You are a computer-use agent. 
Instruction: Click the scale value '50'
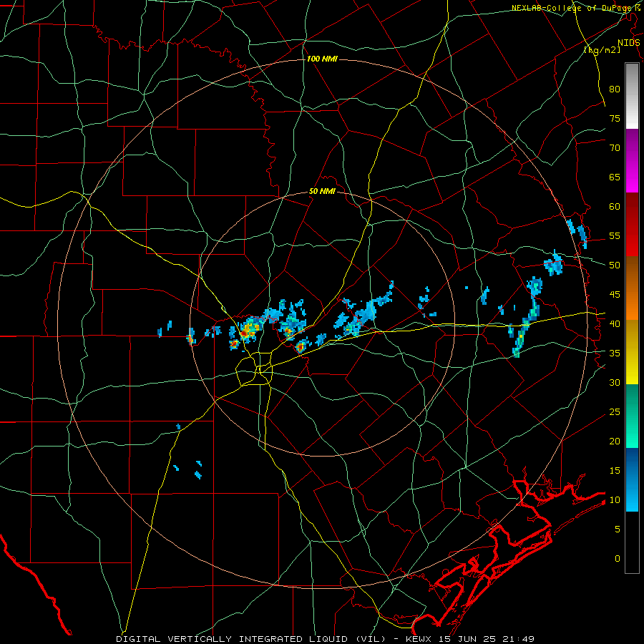[x=615, y=265]
